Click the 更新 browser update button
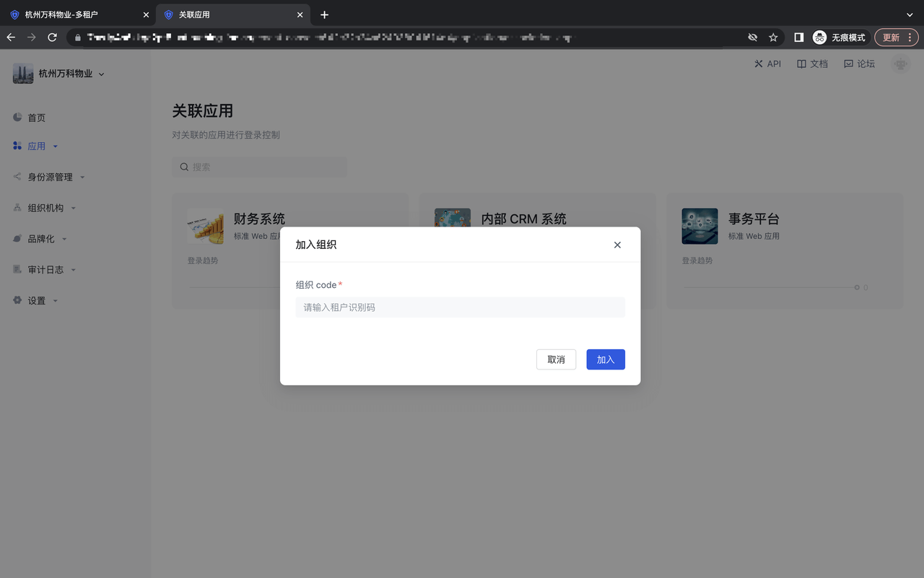 897,38
